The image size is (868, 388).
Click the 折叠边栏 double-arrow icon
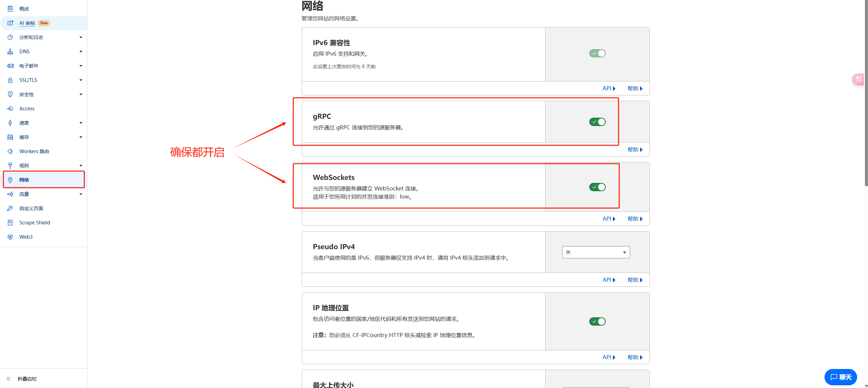9,379
